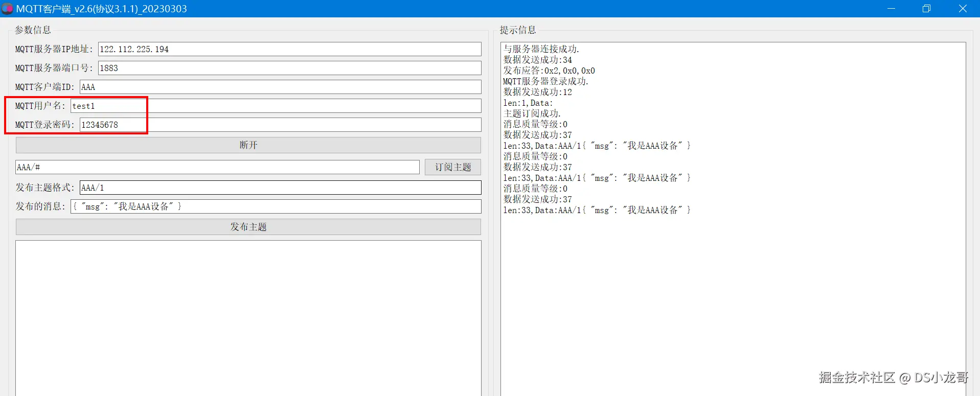
Task: Click the subscribe topic field AAA/#
Action: (x=217, y=167)
